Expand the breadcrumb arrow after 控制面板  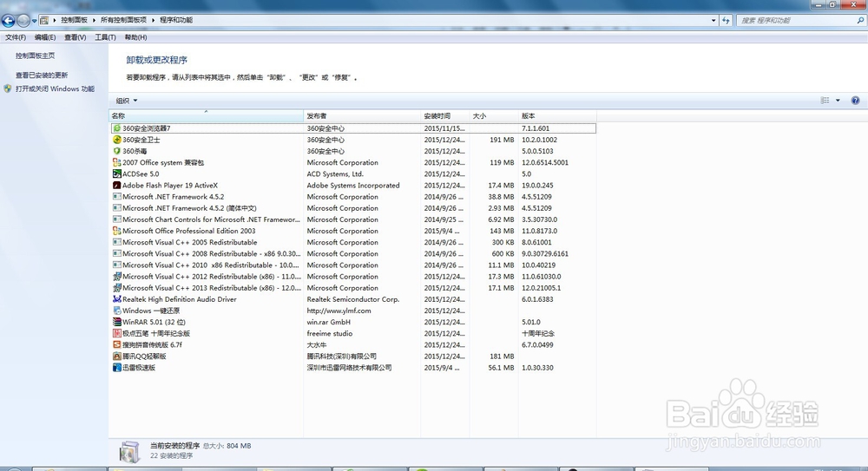click(x=94, y=20)
